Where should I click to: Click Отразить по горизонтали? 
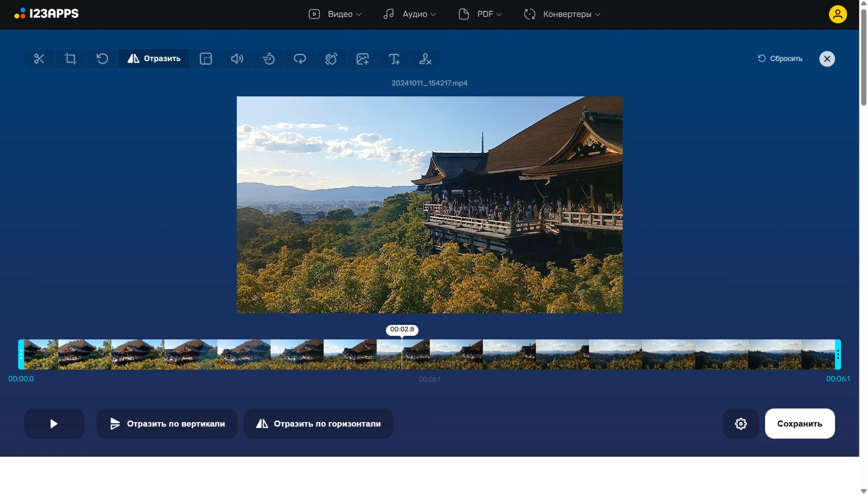(318, 423)
